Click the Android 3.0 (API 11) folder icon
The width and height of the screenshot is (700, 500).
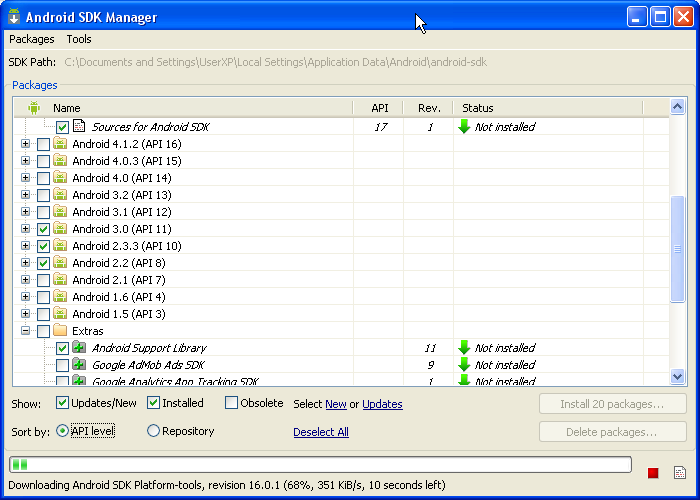[x=60, y=228]
